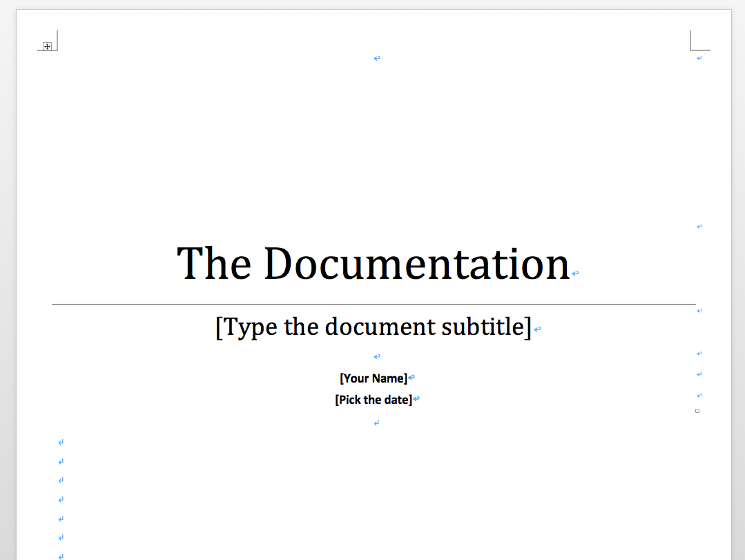Place cursor in "The Documentation" title
The image size is (745, 560).
pos(373,264)
